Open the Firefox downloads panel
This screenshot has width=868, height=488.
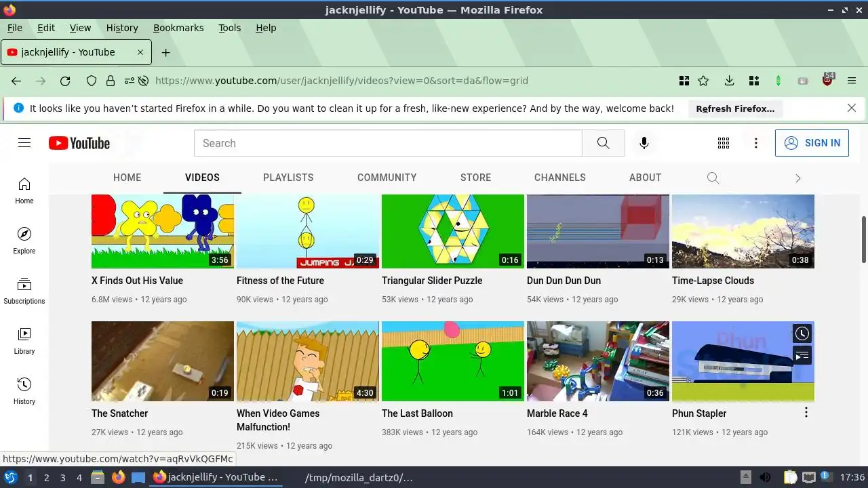pyautogui.click(x=729, y=81)
